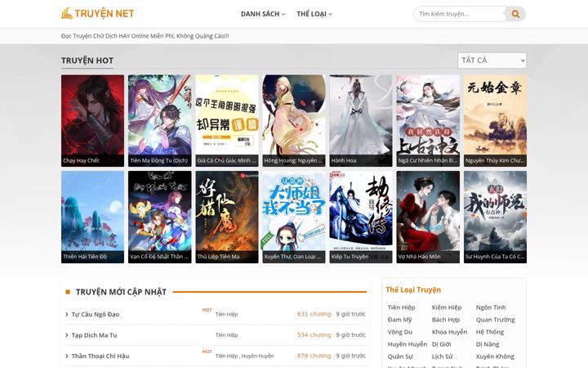Open the story Tạp Dịch Ma Tu
The width and height of the screenshot is (588, 368).
[x=94, y=335]
